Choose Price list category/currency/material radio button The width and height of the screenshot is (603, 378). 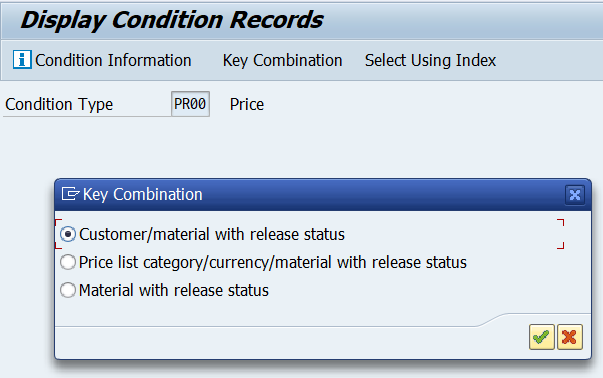pyautogui.click(x=68, y=262)
